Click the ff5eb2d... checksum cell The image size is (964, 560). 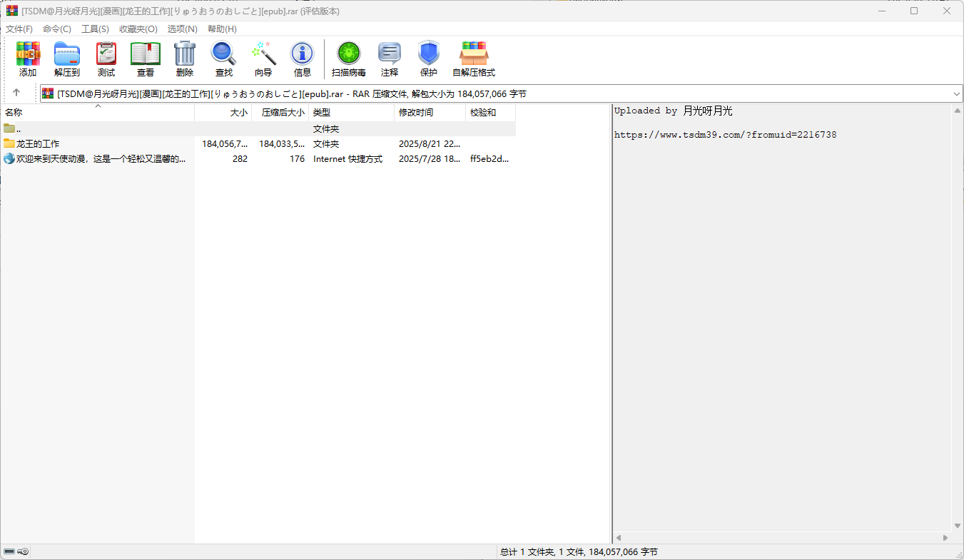pos(490,158)
